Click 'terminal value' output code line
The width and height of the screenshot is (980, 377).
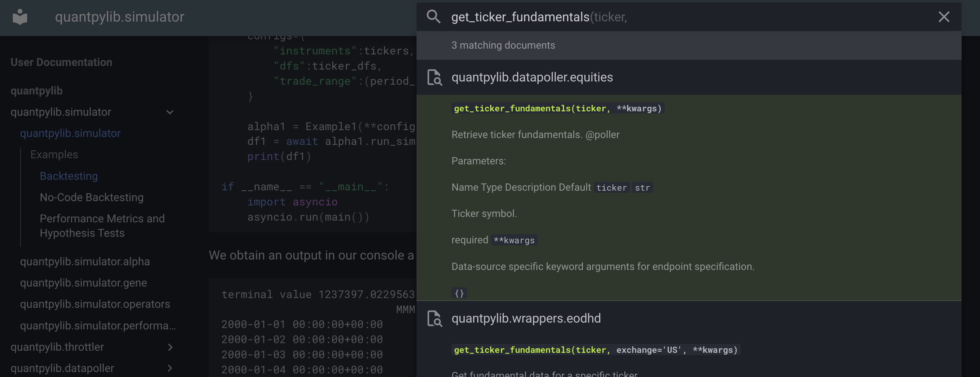click(318, 295)
